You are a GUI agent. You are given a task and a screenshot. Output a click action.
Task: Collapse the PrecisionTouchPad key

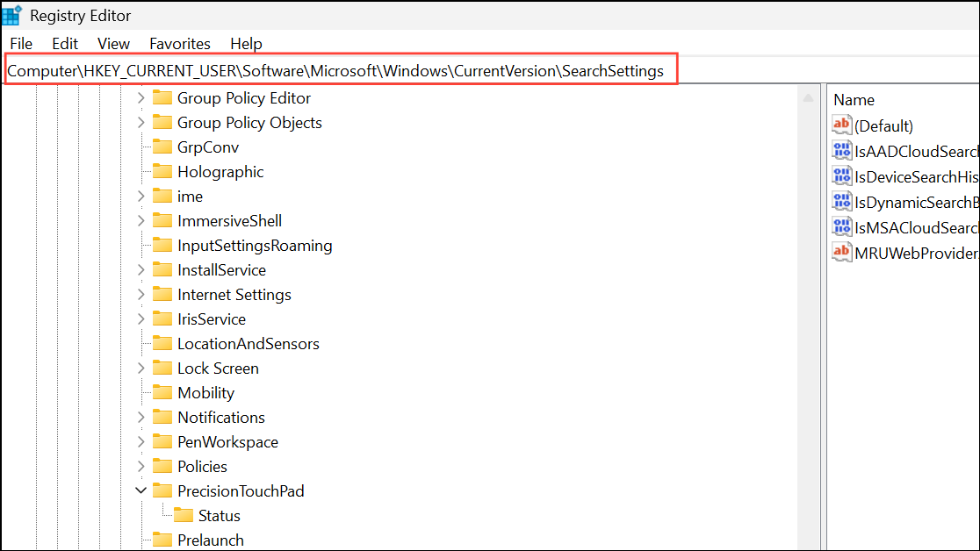tap(141, 491)
